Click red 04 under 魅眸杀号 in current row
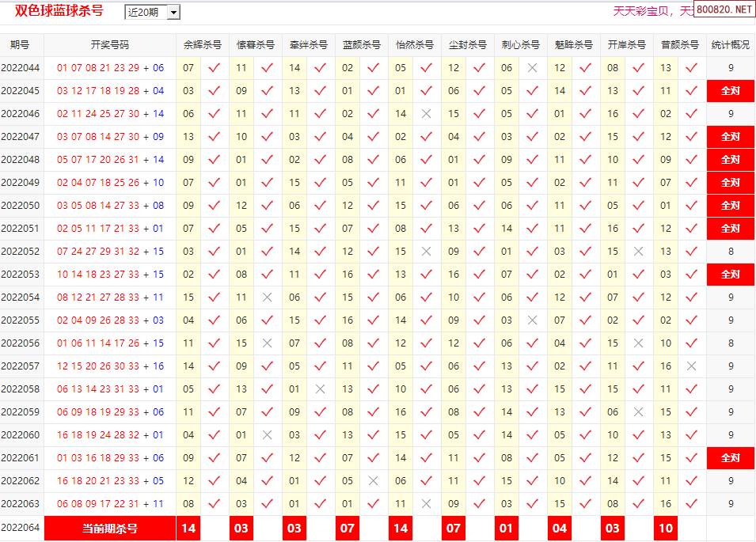 tap(560, 529)
